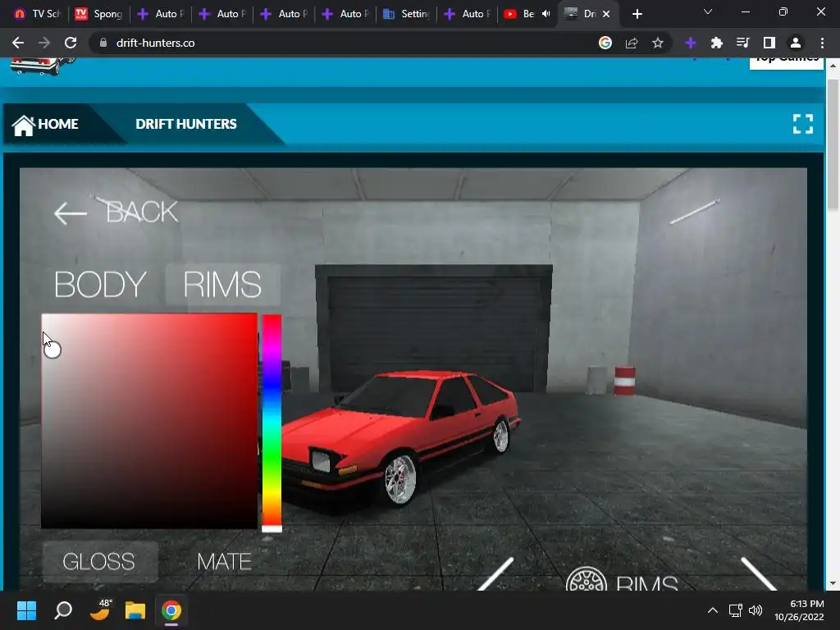Open the volume tray icon

[x=756, y=610]
